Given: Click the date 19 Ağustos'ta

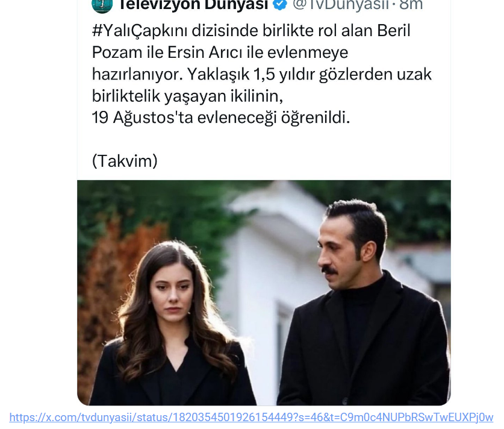Looking at the screenshot, I should 142,117.
